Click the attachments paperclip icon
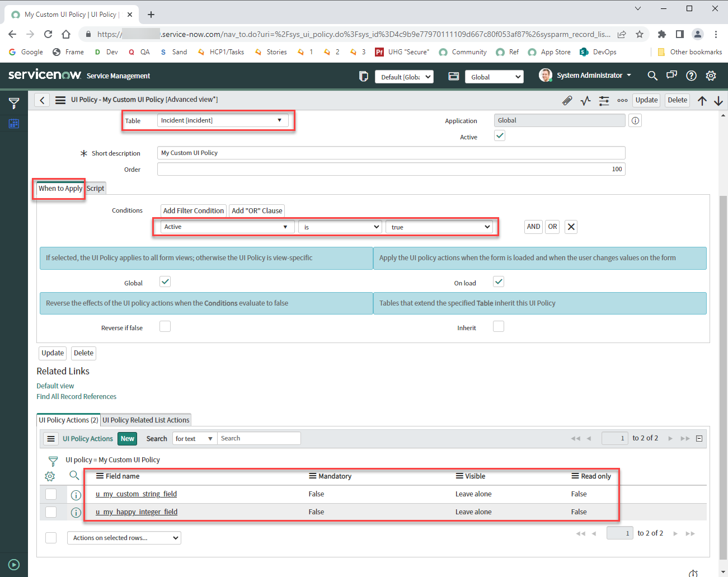 pyautogui.click(x=567, y=101)
